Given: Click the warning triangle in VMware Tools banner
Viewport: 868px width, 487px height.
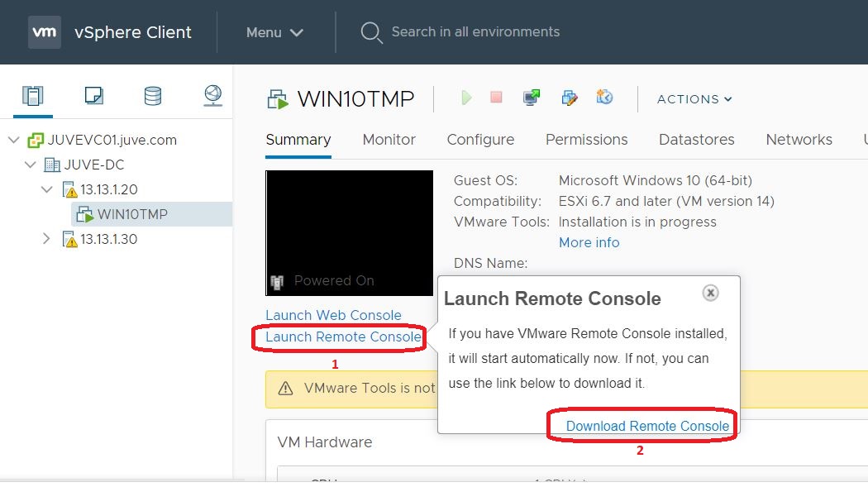Looking at the screenshot, I should (x=285, y=388).
